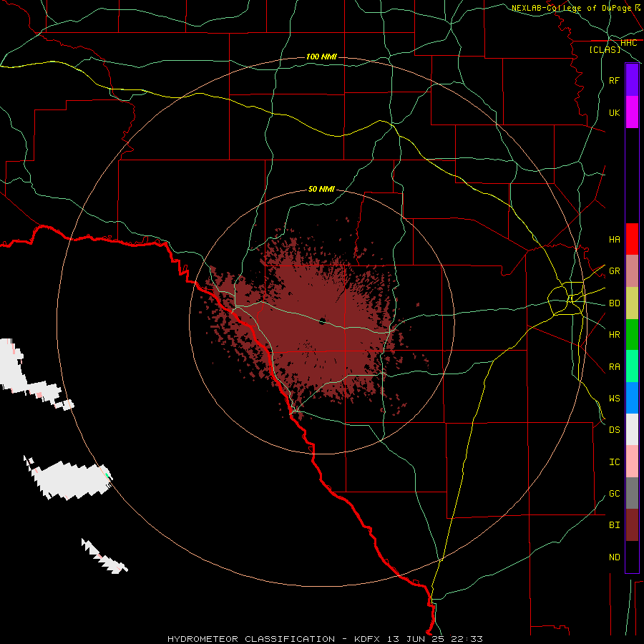Click the BI dark red legend swatch

[x=632, y=525]
